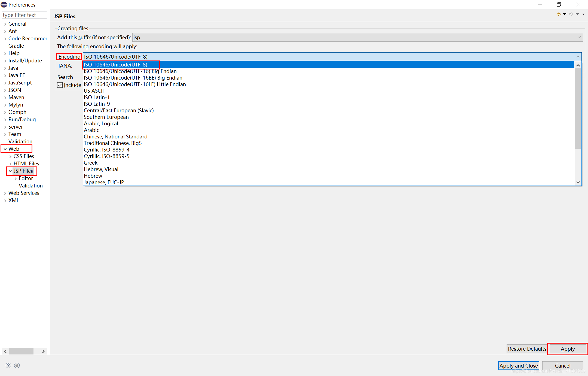Image resolution: width=588 pixels, height=376 pixels.
Task: Expand the XML tree node
Action: click(5, 201)
